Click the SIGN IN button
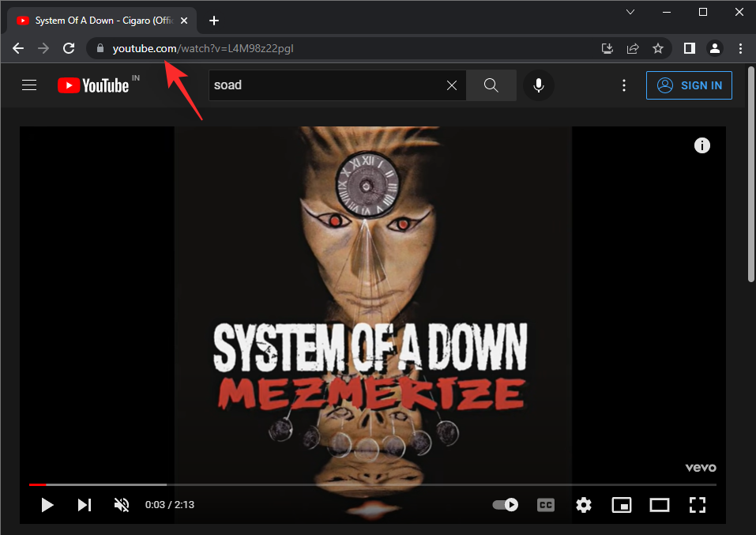756x535 pixels. (689, 85)
